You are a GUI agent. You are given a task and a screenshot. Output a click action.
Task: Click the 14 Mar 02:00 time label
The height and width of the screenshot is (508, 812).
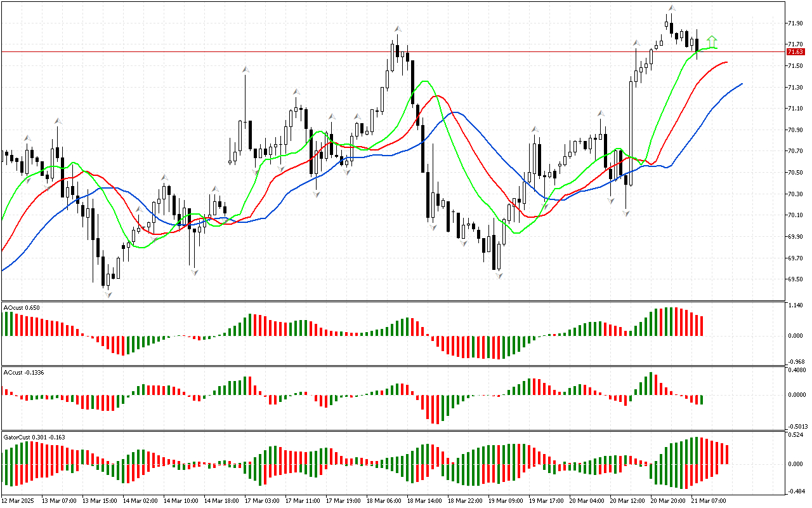tap(140, 501)
